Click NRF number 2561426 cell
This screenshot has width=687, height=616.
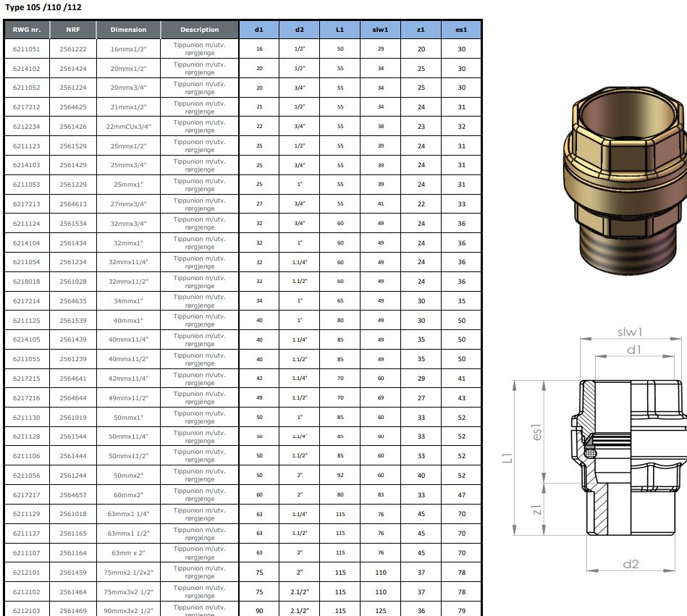(72, 127)
